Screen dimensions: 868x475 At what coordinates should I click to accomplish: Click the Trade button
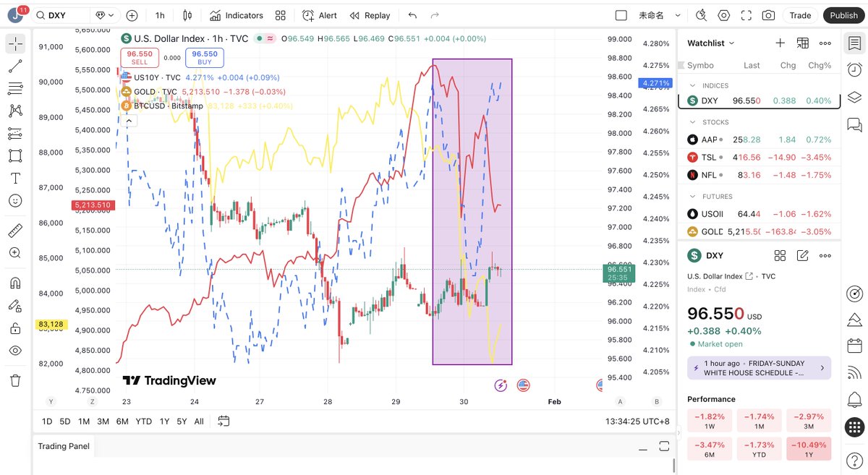[800, 15]
